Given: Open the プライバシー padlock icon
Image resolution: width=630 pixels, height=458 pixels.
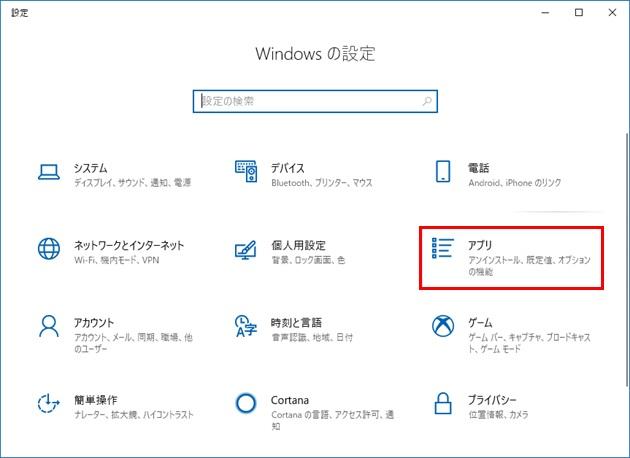Looking at the screenshot, I should 443,403.
